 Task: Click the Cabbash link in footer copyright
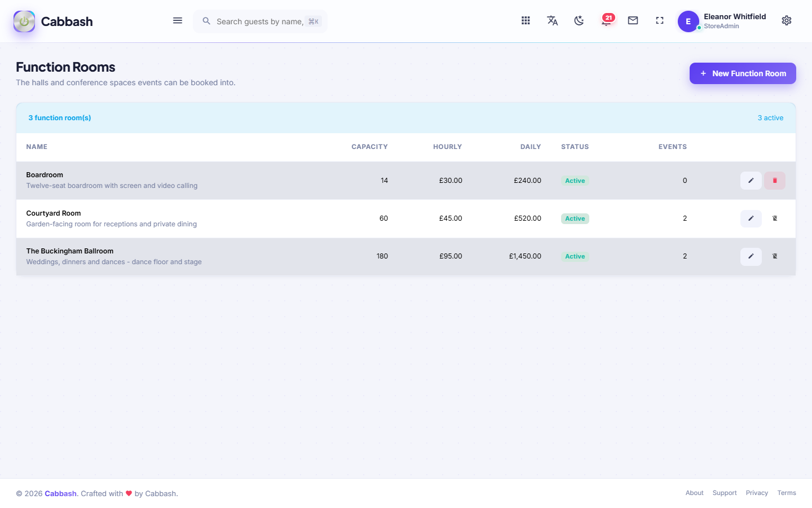pyautogui.click(x=60, y=493)
